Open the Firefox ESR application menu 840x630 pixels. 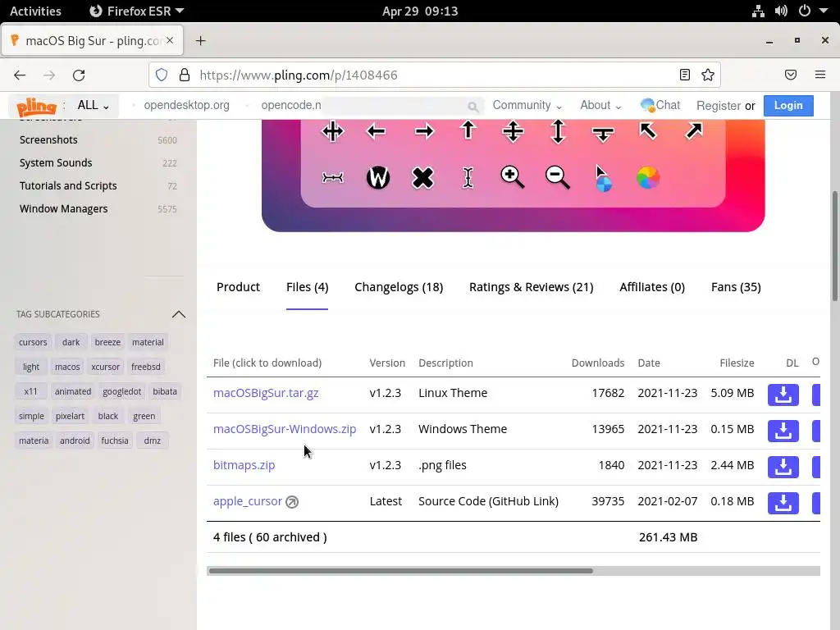(137, 11)
